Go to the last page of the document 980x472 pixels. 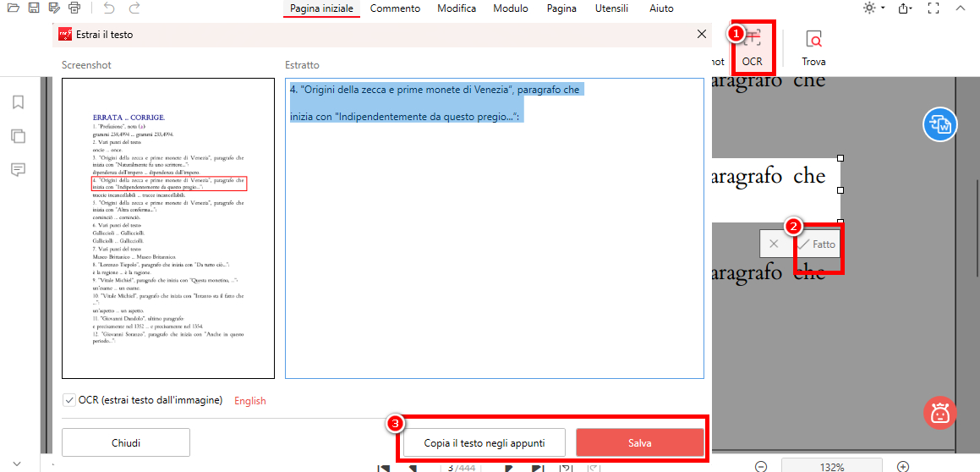[538, 467]
